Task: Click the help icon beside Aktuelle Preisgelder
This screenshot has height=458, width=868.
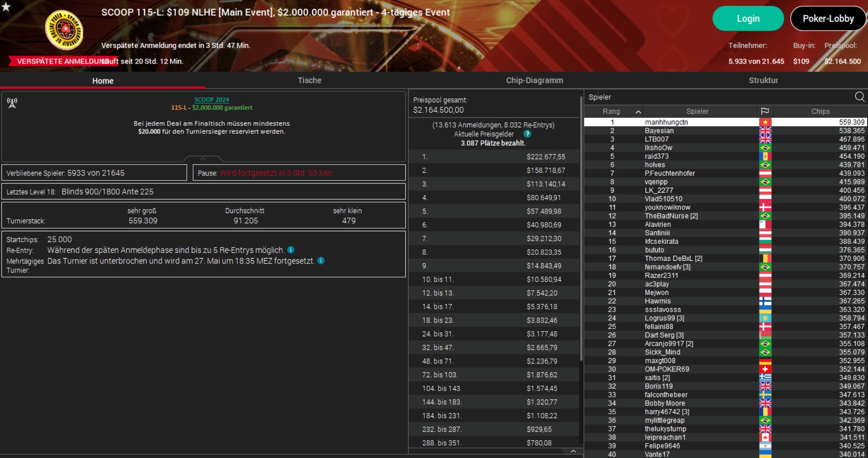Action: 527,134
